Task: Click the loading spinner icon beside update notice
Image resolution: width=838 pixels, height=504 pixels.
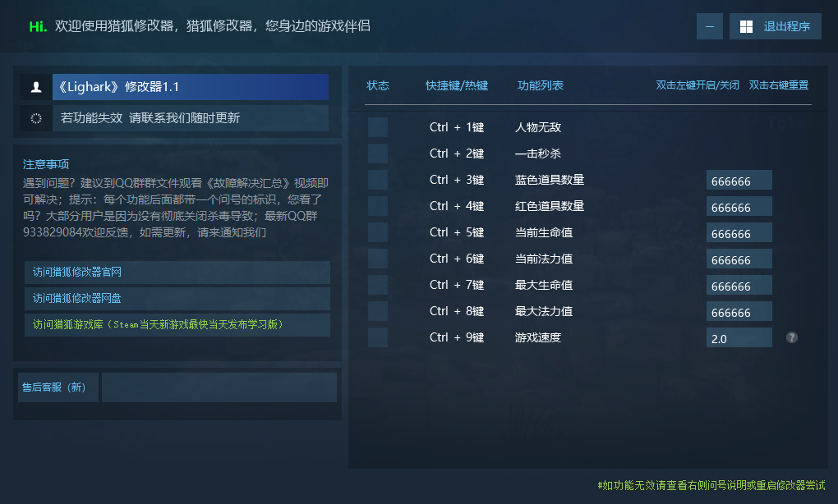Action: coord(36,118)
